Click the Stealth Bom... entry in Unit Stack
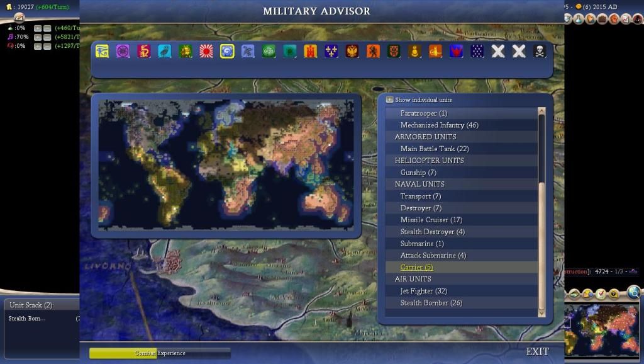This screenshot has width=644, height=364. pyautogui.click(x=27, y=319)
